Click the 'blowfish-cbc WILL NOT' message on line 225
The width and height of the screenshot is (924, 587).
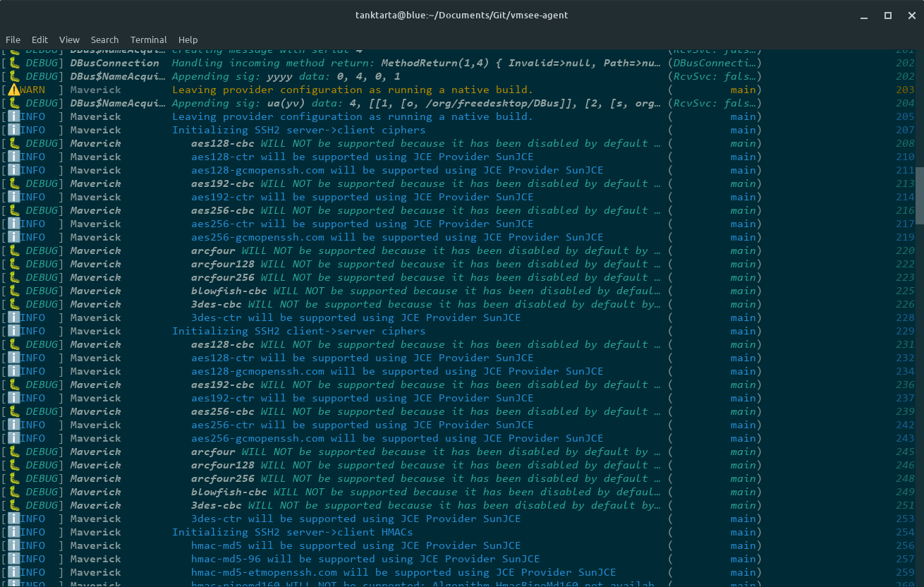tap(426, 291)
